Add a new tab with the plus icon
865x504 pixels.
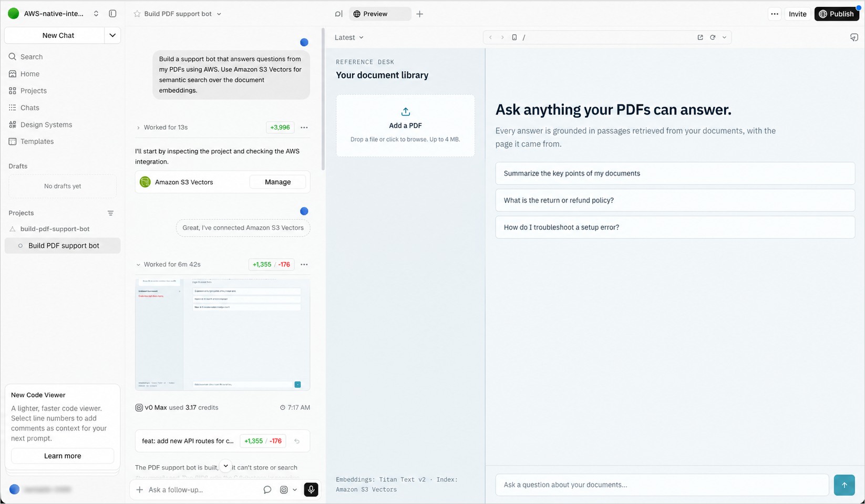click(419, 14)
